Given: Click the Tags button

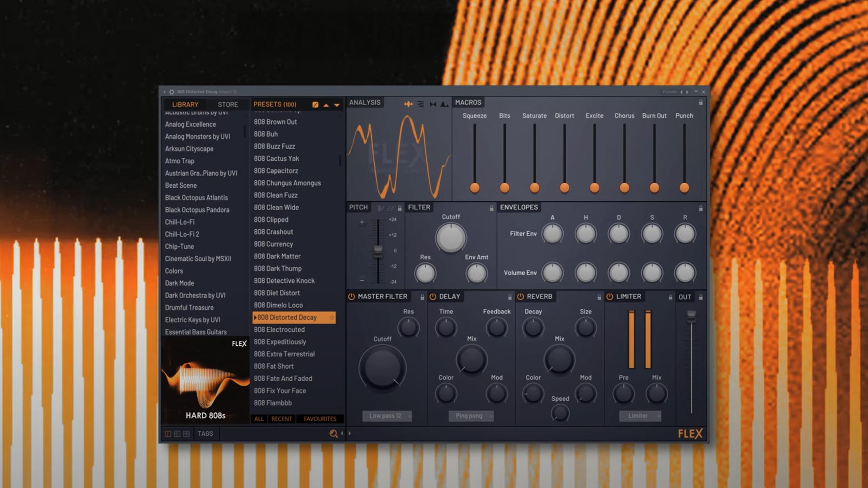Looking at the screenshot, I should click(x=205, y=433).
